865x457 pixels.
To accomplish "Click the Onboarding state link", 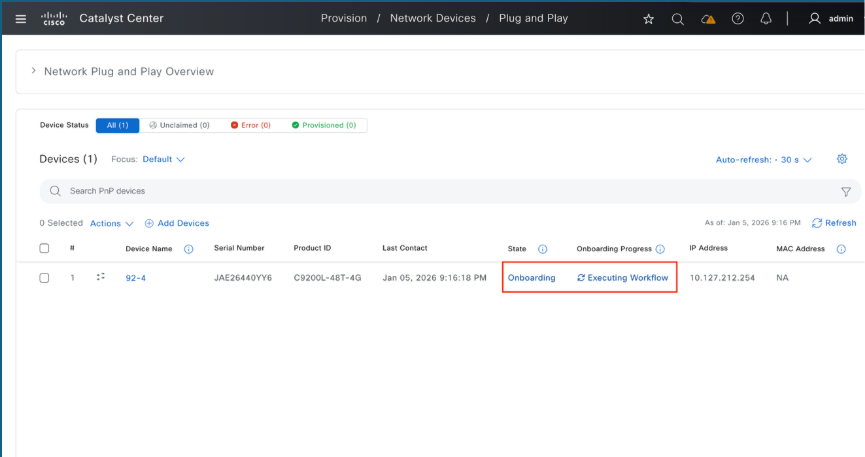I will coord(531,278).
